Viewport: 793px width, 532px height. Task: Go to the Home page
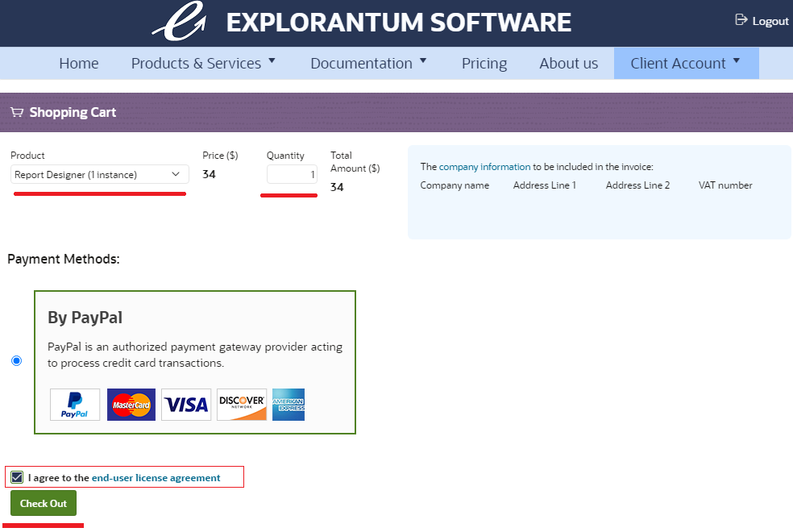[x=79, y=64]
